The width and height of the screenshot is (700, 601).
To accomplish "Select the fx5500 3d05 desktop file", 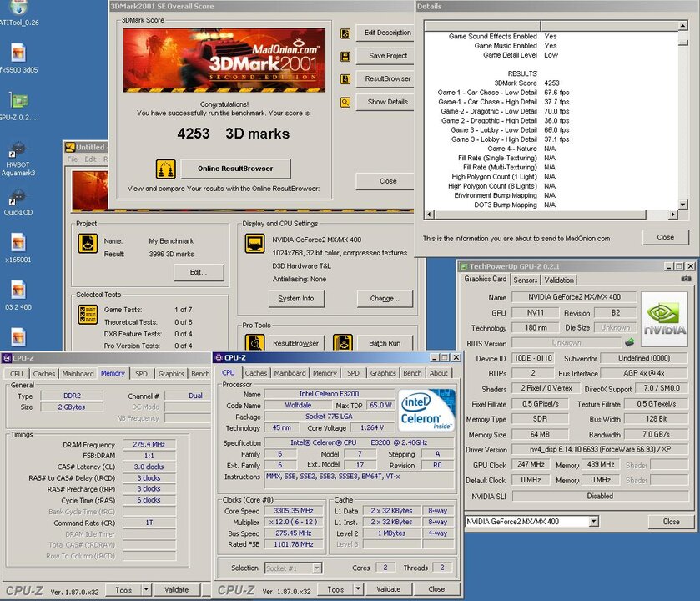I will point(18,58).
